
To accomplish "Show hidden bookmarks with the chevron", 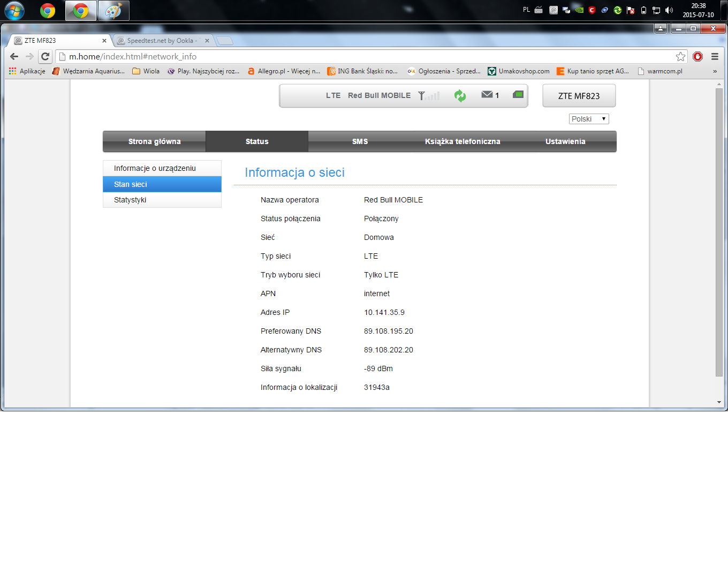I will tap(715, 71).
